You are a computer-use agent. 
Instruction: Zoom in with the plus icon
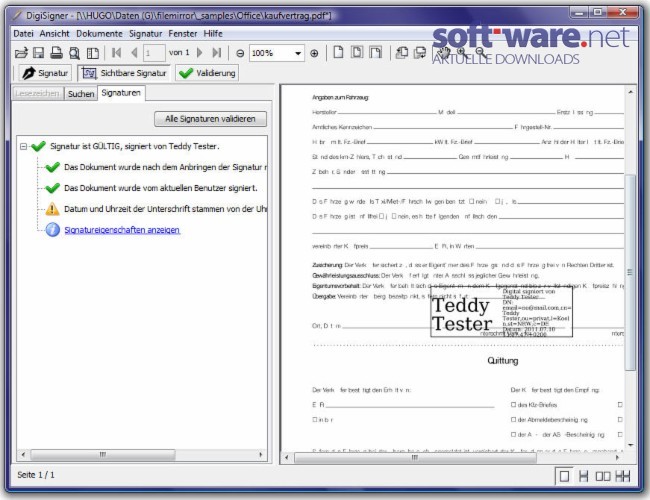pos(314,53)
